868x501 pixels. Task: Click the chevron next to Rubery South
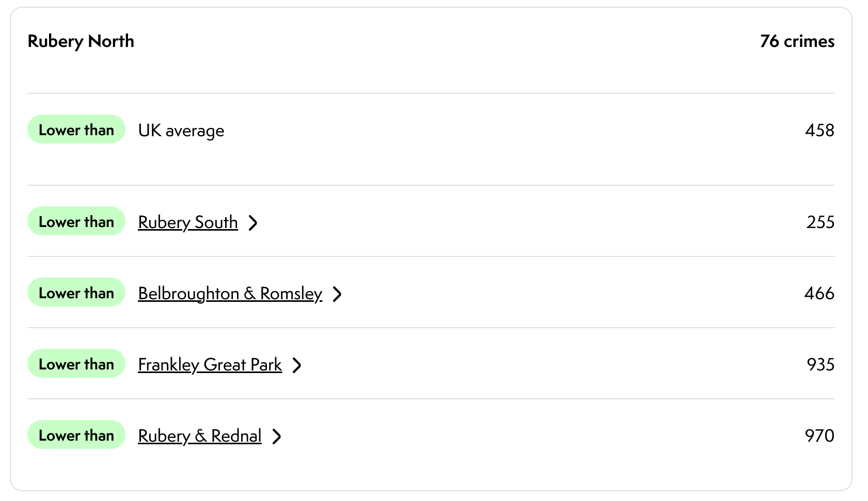click(x=253, y=223)
